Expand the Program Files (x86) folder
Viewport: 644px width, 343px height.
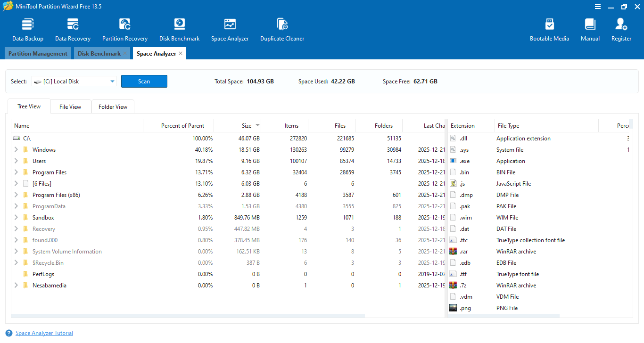16,195
